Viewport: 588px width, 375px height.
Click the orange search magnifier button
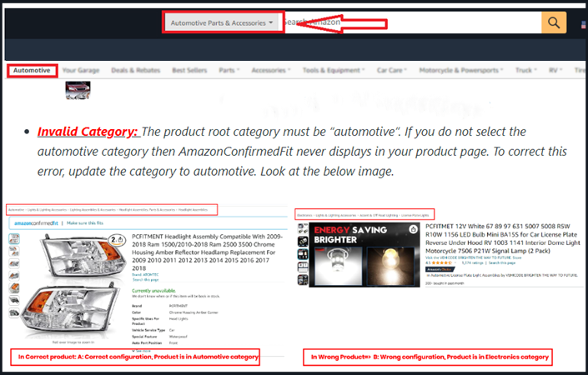click(x=554, y=23)
